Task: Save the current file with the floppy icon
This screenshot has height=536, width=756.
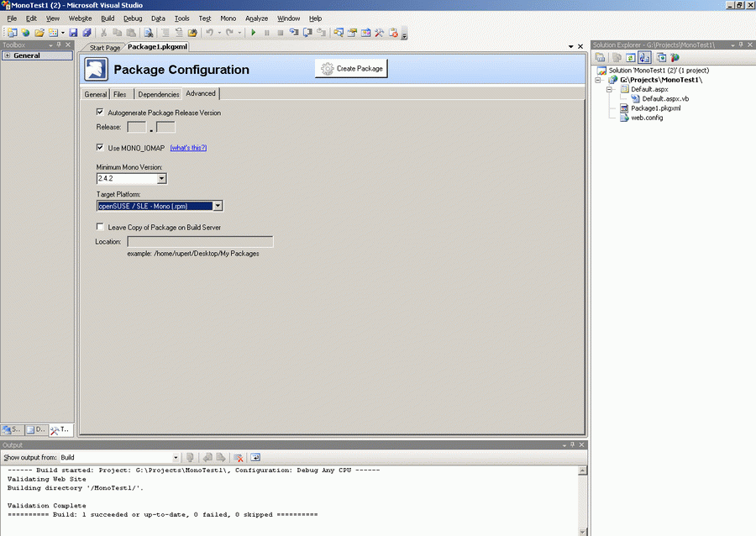Action: click(73, 32)
